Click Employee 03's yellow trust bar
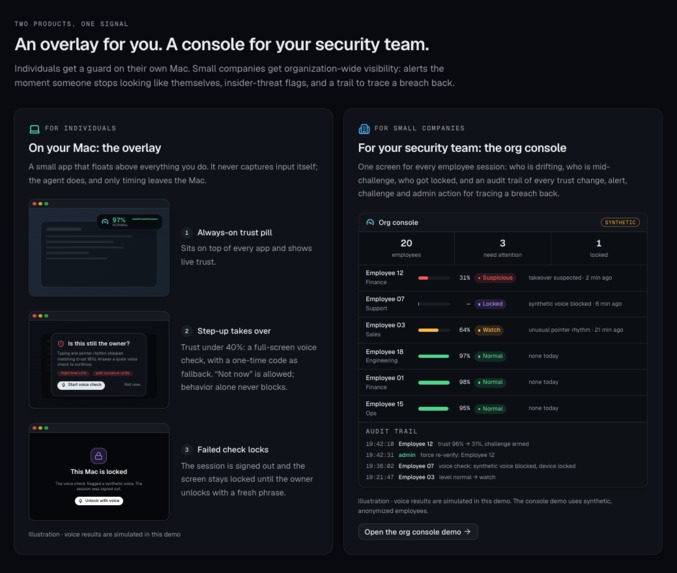The width and height of the screenshot is (677, 573). (x=434, y=330)
